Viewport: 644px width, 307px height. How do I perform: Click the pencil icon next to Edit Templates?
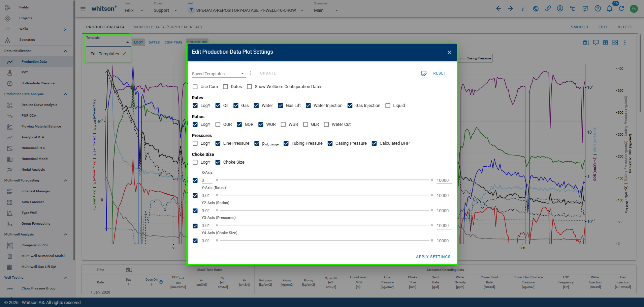click(x=124, y=54)
